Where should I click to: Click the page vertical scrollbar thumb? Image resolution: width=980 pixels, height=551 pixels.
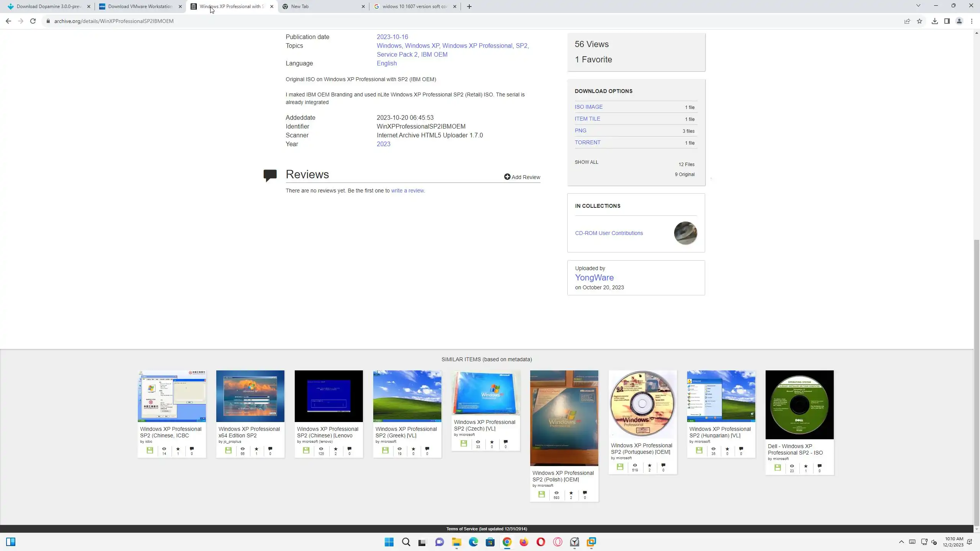click(x=977, y=383)
